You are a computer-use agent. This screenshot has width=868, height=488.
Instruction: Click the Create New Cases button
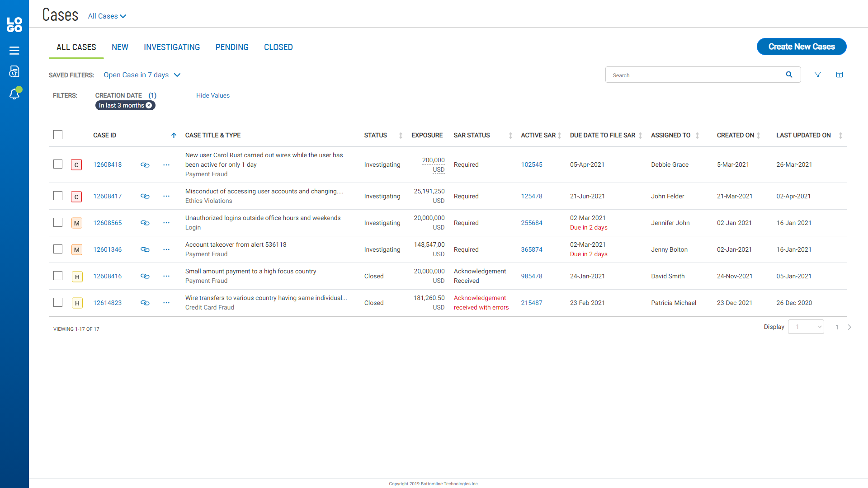[x=802, y=47]
